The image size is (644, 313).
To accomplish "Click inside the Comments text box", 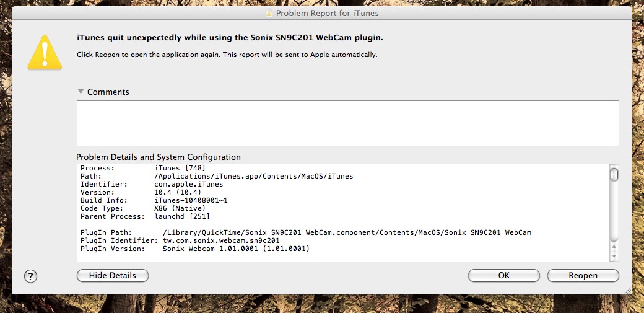I will point(347,123).
